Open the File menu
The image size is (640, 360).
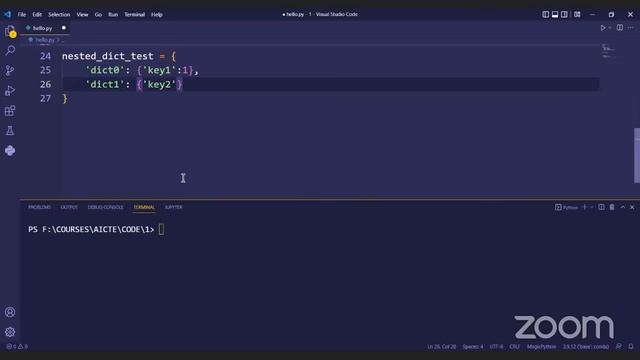coord(22,14)
